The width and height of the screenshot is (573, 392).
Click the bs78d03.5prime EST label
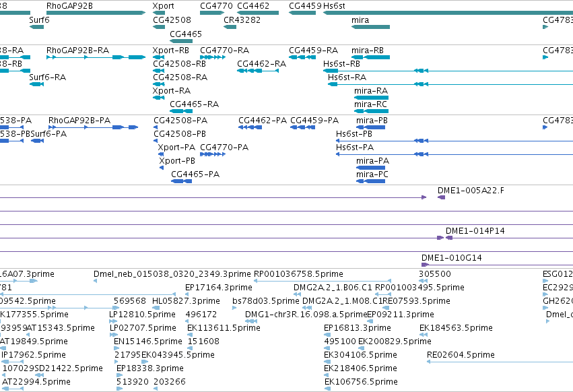click(x=266, y=301)
